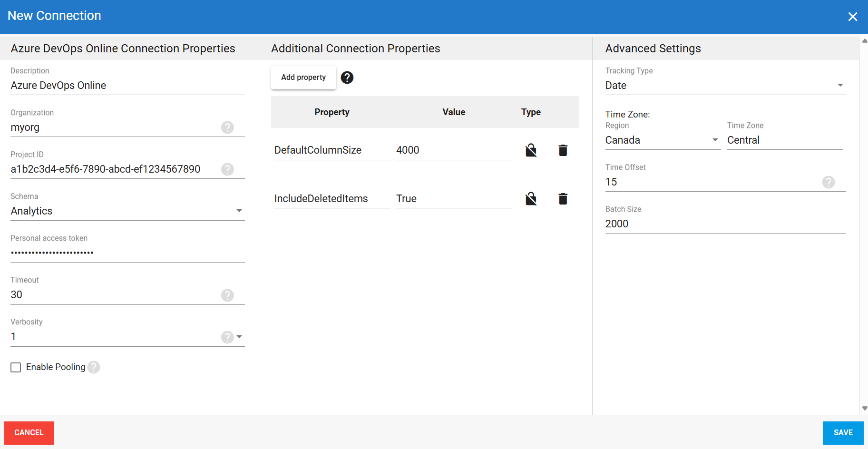Close the New Connection dialog
The image size is (868, 449).
point(853,17)
